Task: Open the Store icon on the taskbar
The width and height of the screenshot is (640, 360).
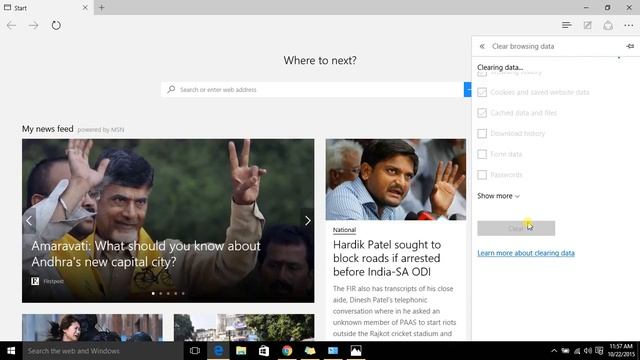Action: pyautogui.click(x=264, y=351)
